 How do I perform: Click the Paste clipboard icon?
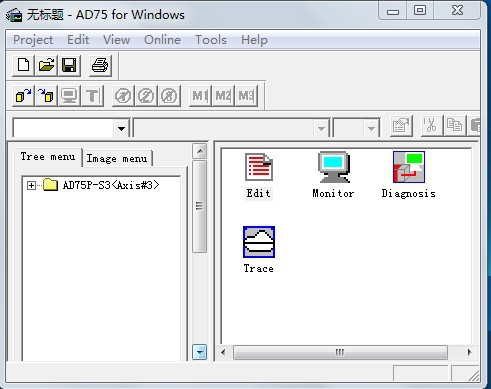click(475, 126)
